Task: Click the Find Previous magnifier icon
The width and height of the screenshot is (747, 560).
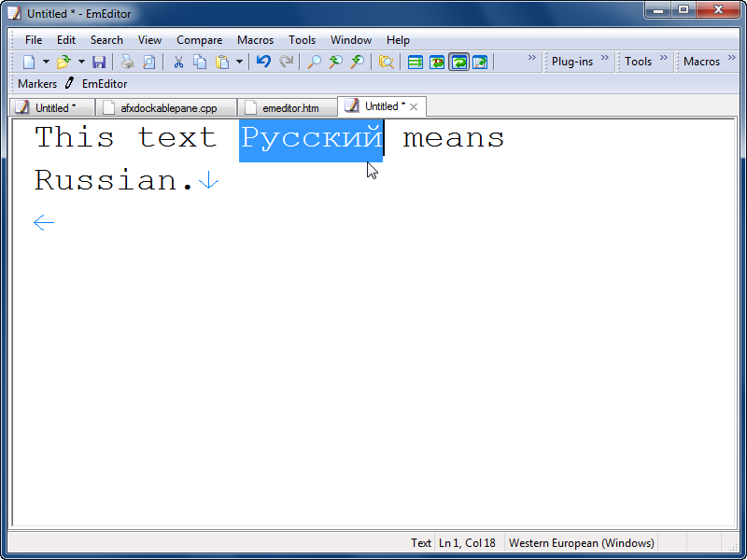Action: point(335,62)
